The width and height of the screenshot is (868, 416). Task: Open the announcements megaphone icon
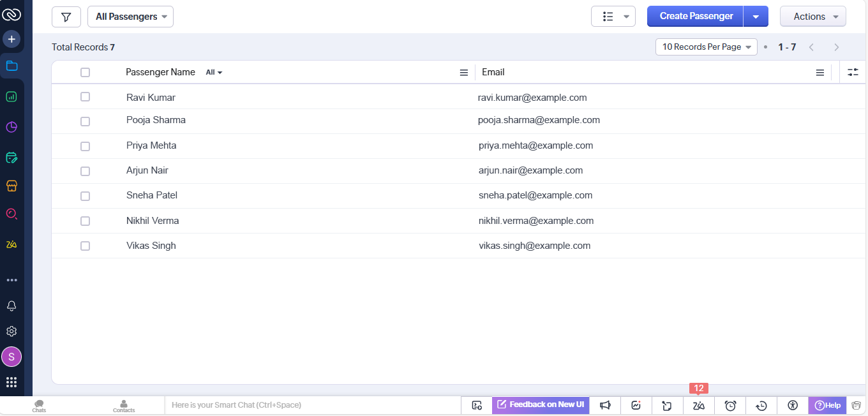pyautogui.click(x=605, y=405)
